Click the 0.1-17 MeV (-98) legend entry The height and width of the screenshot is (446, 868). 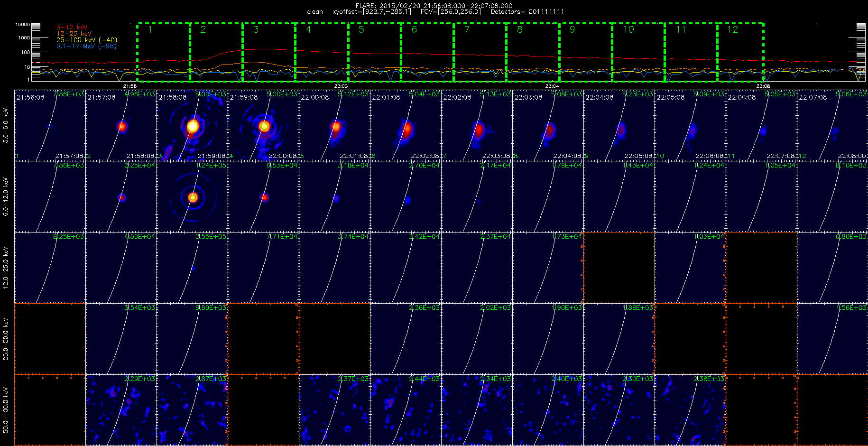pos(86,46)
